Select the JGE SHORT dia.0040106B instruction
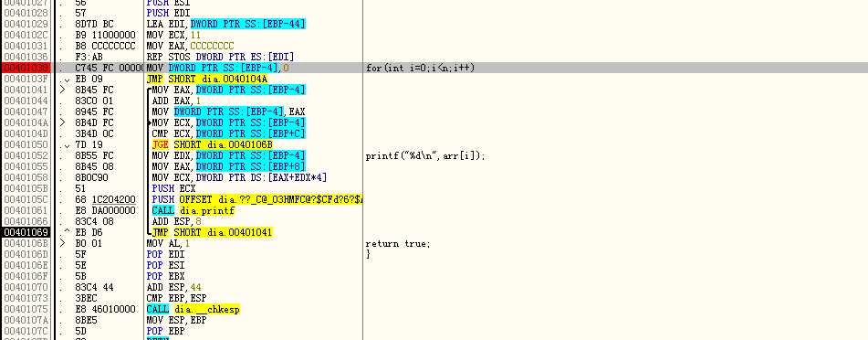The width and height of the screenshot is (868, 340). (x=212, y=144)
